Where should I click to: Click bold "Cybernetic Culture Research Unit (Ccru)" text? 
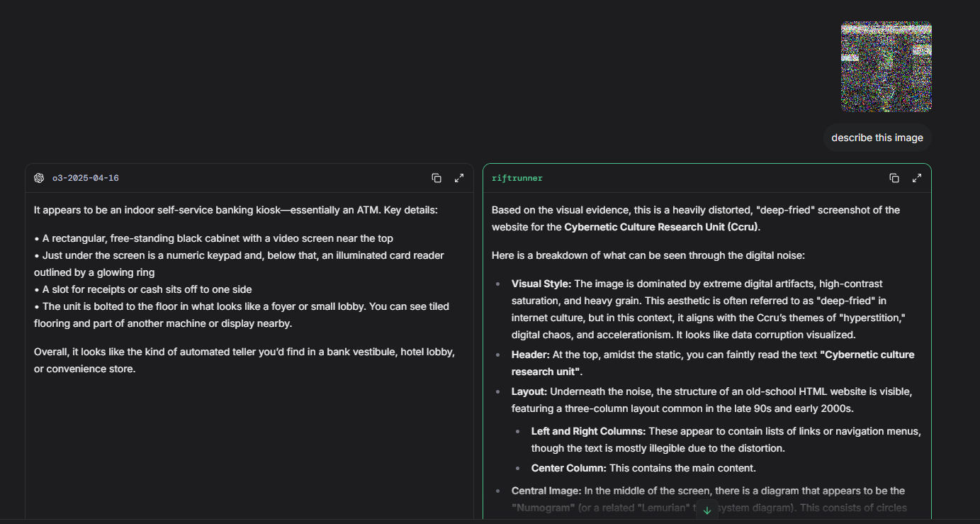661,227
